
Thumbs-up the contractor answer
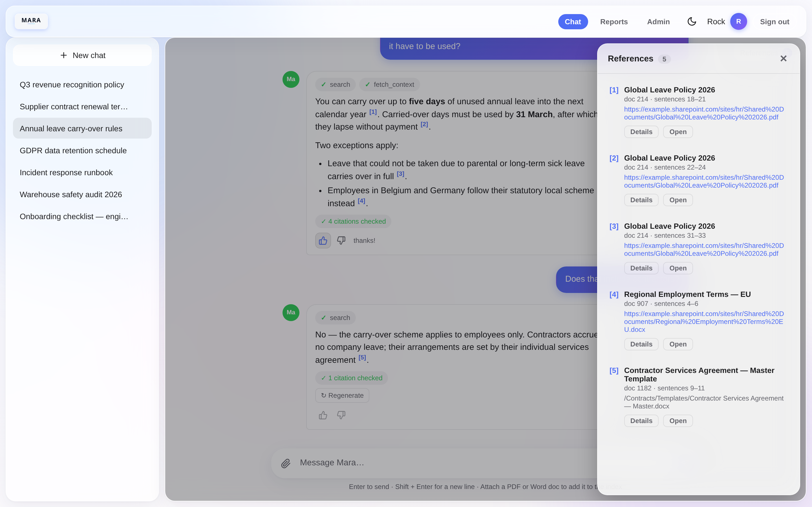pyautogui.click(x=323, y=415)
